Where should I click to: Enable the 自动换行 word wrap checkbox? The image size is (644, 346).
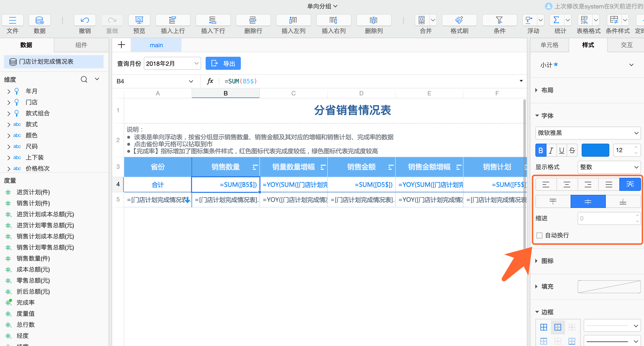pos(539,235)
